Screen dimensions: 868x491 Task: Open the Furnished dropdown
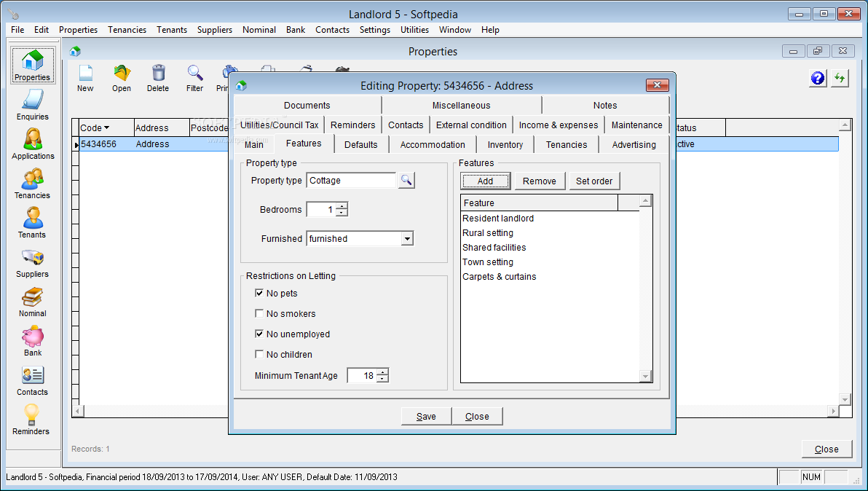(408, 239)
